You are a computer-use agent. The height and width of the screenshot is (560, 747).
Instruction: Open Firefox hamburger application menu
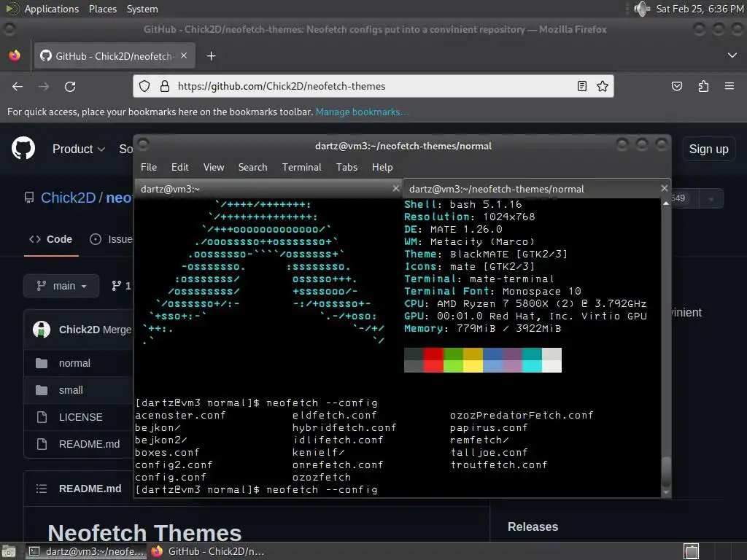729,86
